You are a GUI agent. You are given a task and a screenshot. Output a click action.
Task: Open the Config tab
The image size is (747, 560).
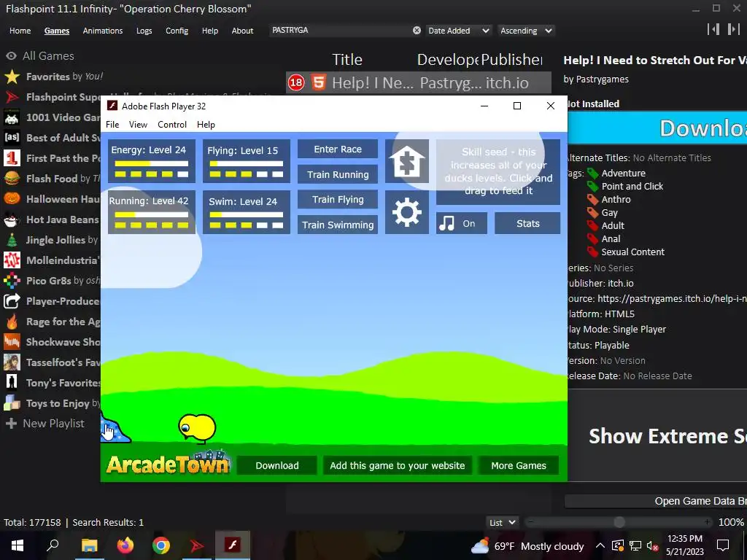pos(177,31)
